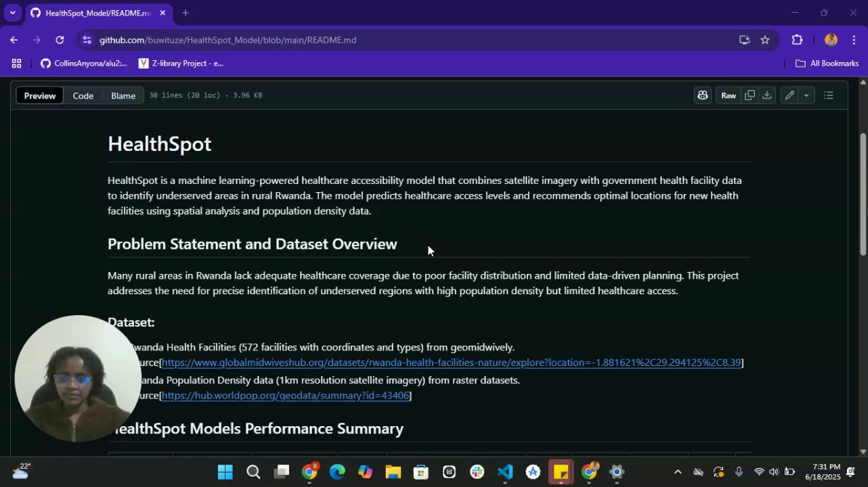This screenshot has height=487, width=868.
Task: Edit the file with the pencil icon
Action: pyautogui.click(x=789, y=95)
